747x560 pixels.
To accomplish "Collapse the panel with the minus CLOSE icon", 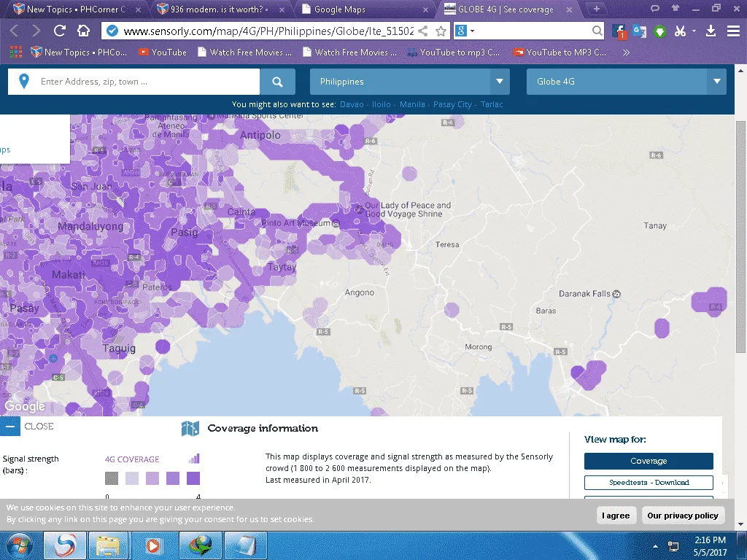I will coord(10,427).
